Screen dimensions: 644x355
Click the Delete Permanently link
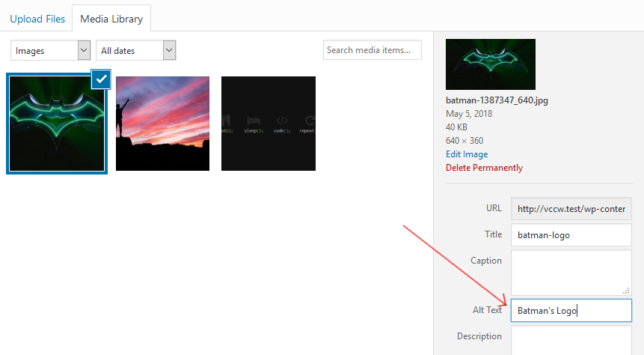tap(484, 168)
